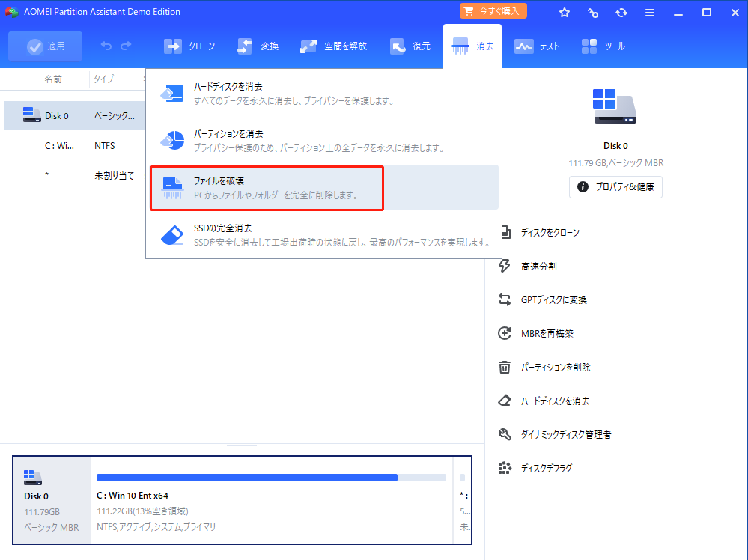Click the redo arrow icon
This screenshot has width=748, height=560.
point(126,46)
